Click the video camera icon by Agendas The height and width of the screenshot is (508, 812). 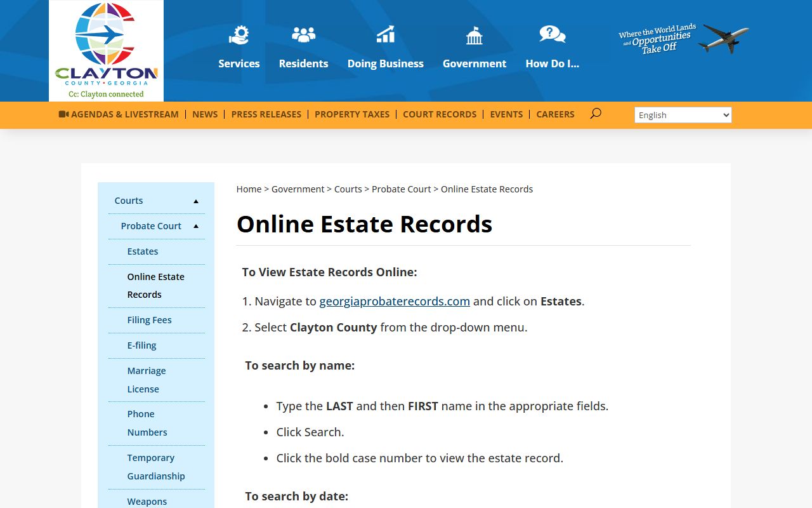pos(63,114)
